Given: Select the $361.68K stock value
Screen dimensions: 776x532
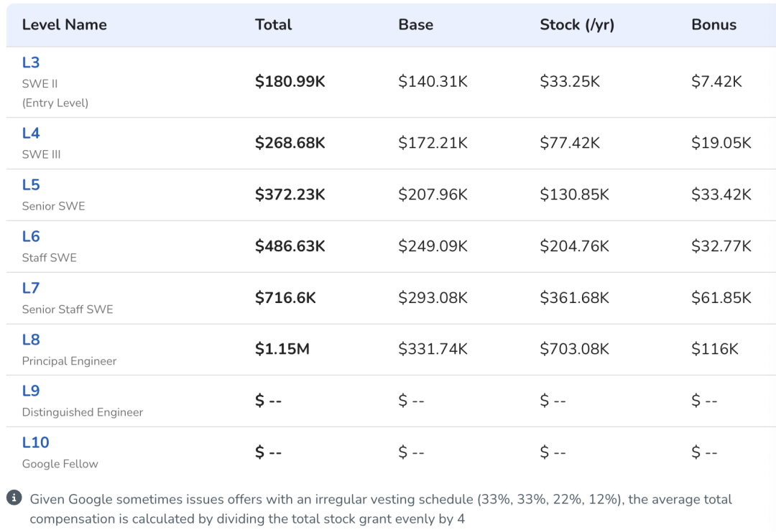Looking at the screenshot, I should 575,298.
